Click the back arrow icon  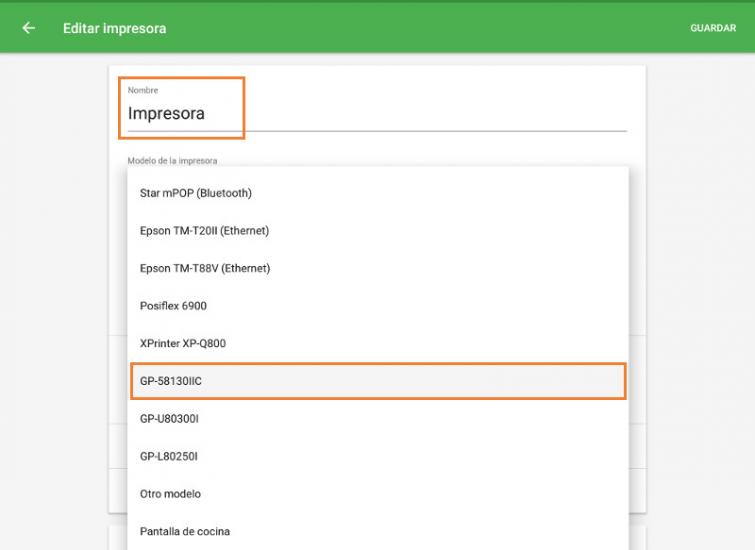tap(28, 28)
